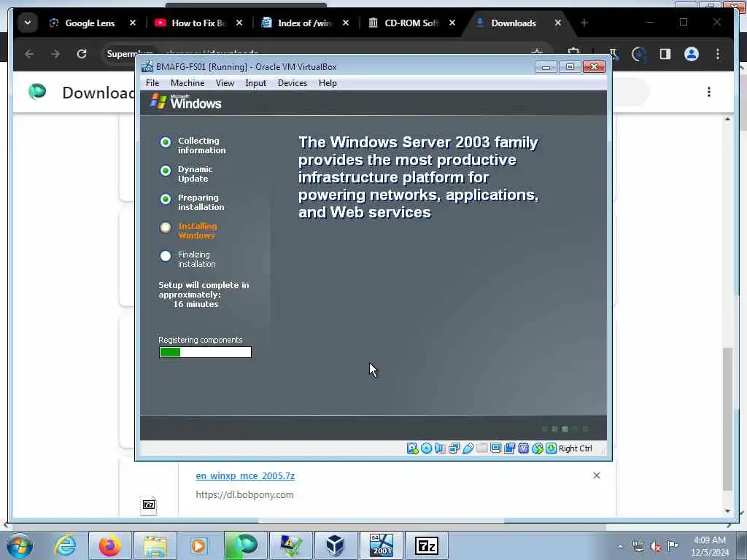Image resolution: width=747 pixels, height=560 pixels.
Task: Click the 2003 VM icon on the taskbar
Action: pyautogui.click(x=381, y=545)
